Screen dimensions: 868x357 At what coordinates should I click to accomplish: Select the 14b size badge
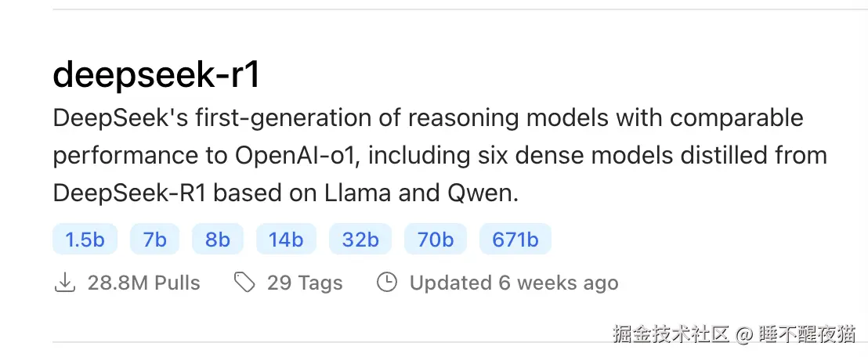point(285,240)
